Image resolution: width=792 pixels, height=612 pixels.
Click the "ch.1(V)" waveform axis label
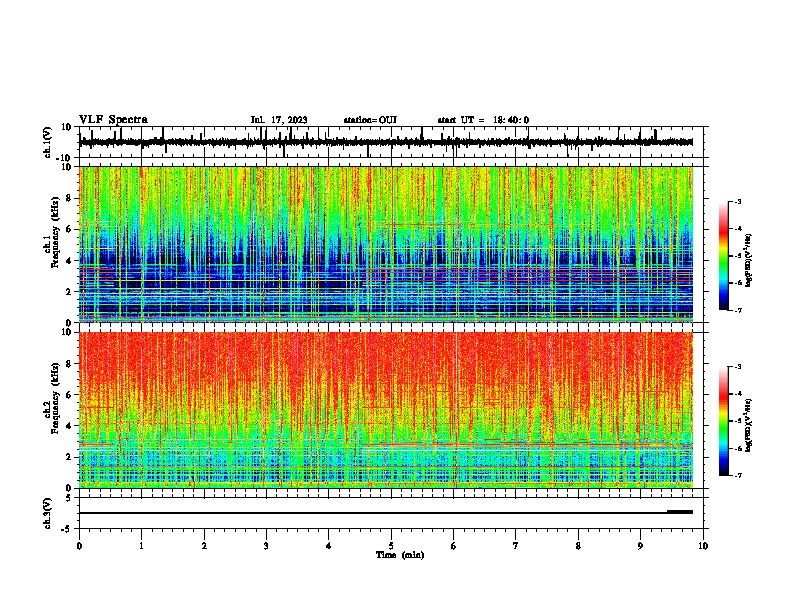tap(47, 142)
